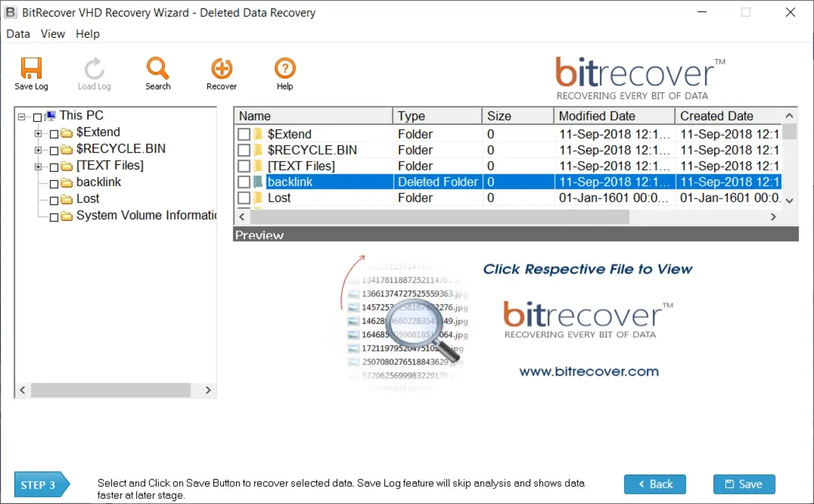Screen dimensions: 814x504
Task: Click the $Extend folder icon in the tree
Action: pos(68,132)
